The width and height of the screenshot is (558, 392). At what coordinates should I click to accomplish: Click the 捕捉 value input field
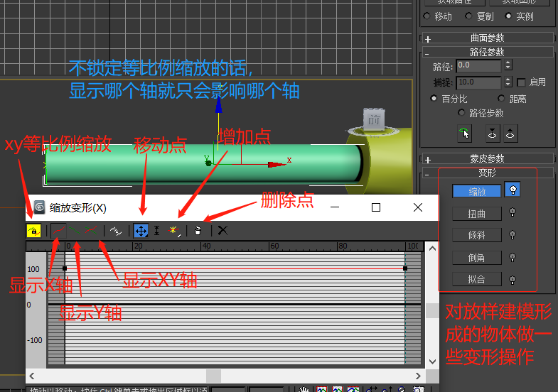pyautogui.click(x=478, y=82)
